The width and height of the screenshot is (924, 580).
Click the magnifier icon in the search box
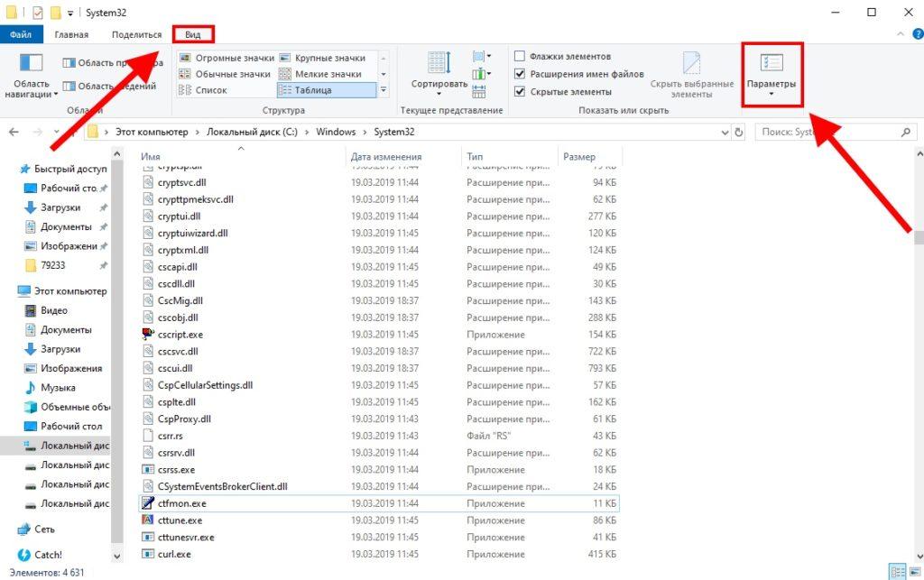pos(906,133)
